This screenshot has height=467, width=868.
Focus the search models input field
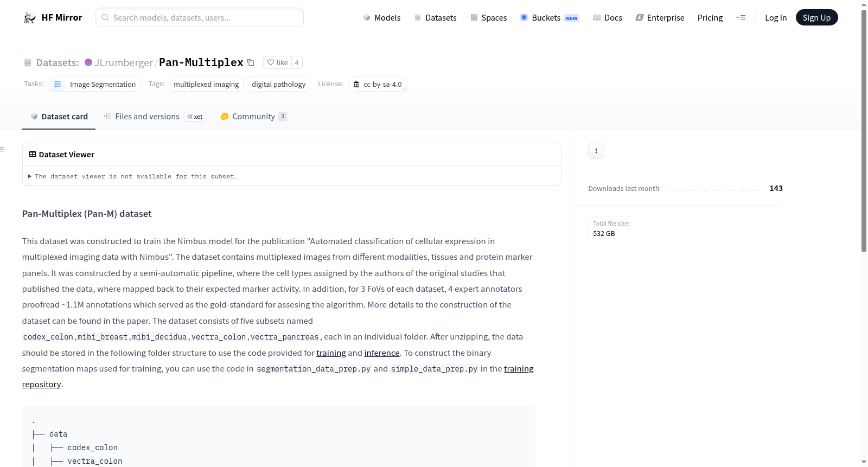200,17
